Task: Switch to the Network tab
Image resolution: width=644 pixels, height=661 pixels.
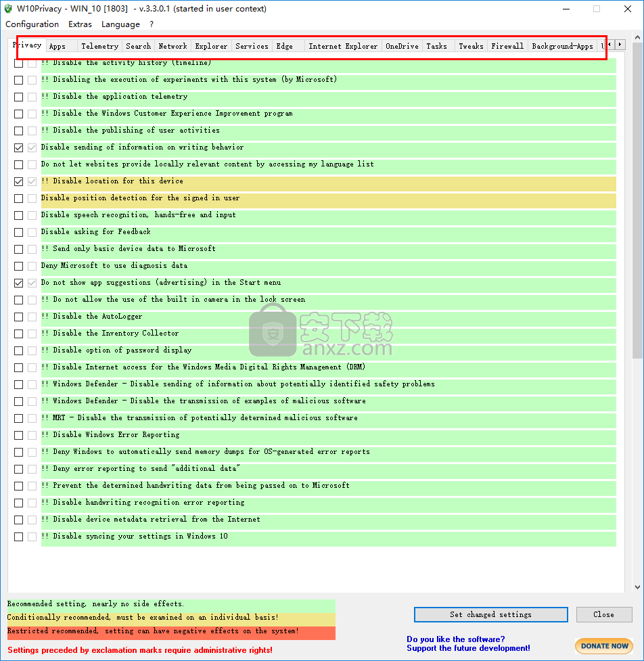Action: 172,46
